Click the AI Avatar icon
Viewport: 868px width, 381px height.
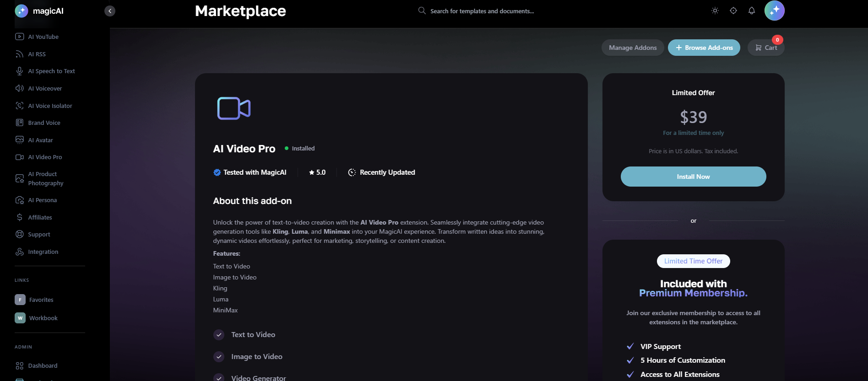(19, 140)
